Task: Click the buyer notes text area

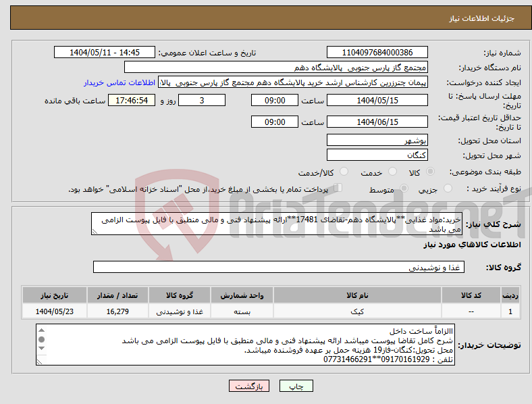Action: [245, 345]
